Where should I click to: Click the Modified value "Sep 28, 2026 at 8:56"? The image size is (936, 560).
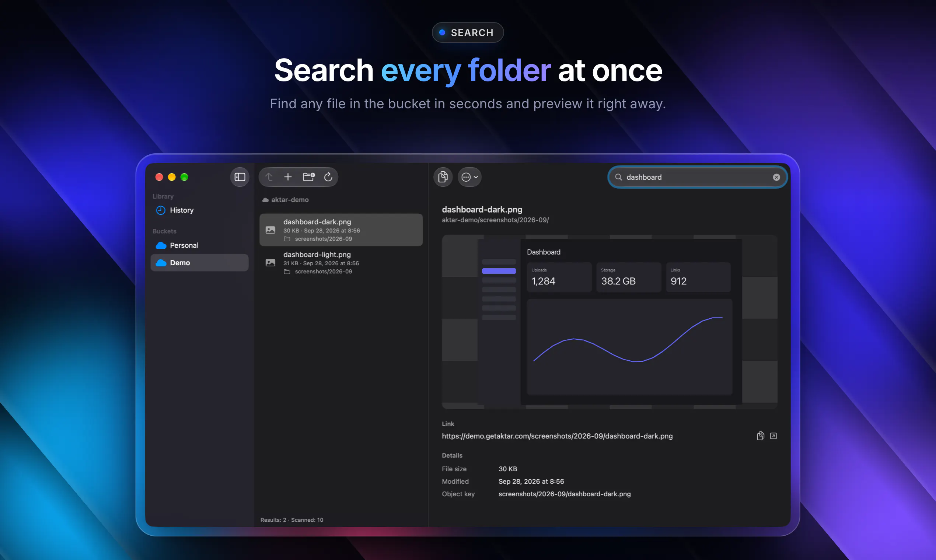tap(531, 481)
